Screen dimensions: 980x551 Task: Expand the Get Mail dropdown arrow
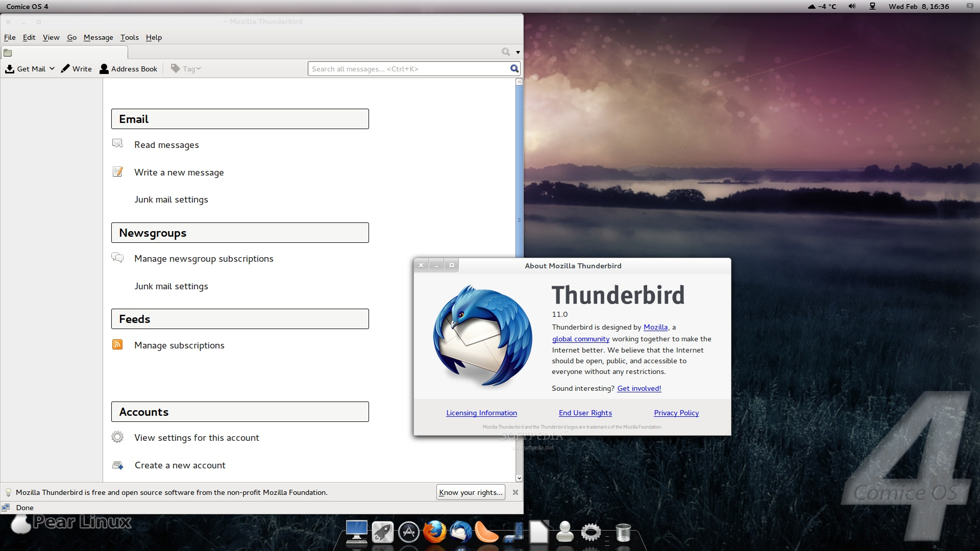tap(52, 68)
